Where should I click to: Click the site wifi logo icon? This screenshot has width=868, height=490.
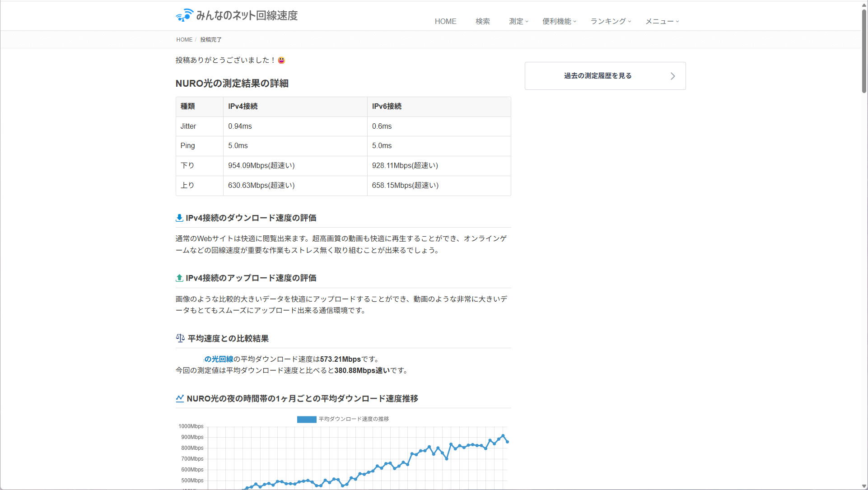pos(184,15)
